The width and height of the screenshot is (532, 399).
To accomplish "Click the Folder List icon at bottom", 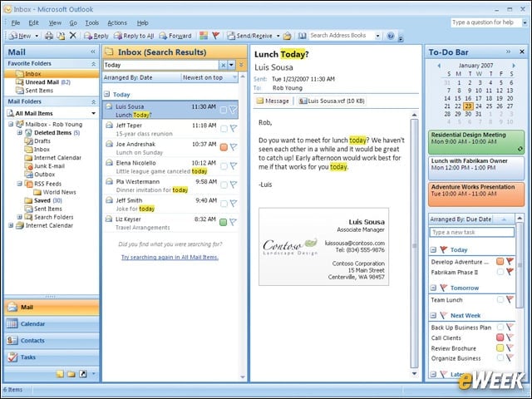I will coord(71,374).
